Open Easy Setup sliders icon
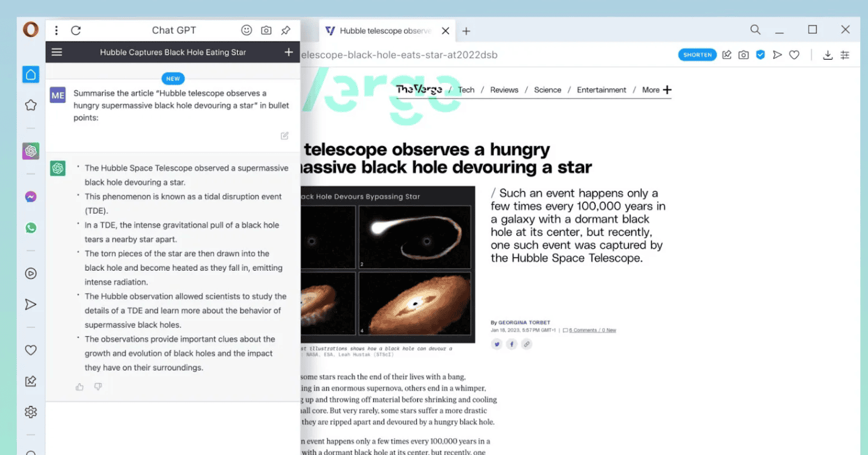868x455 pixels. 845,55
